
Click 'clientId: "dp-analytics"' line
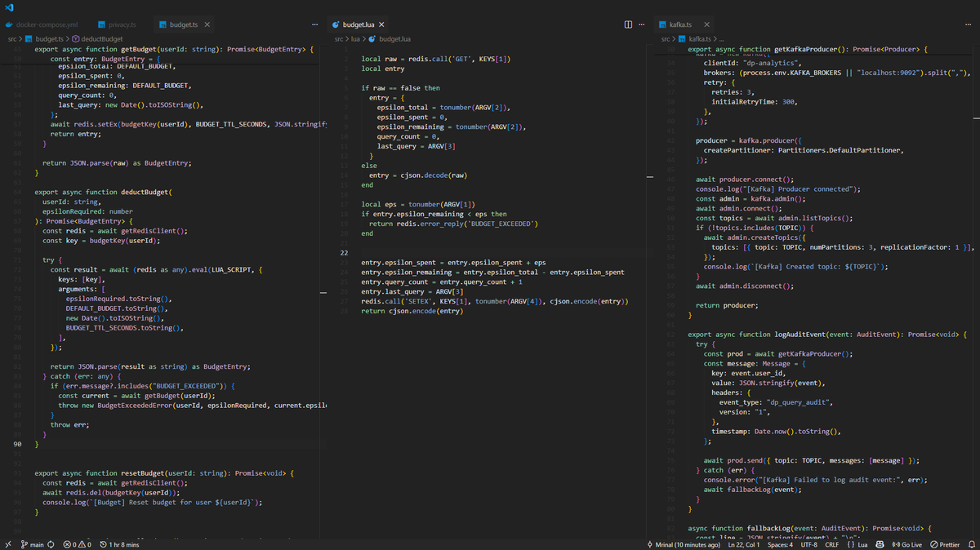click(753, 63)
